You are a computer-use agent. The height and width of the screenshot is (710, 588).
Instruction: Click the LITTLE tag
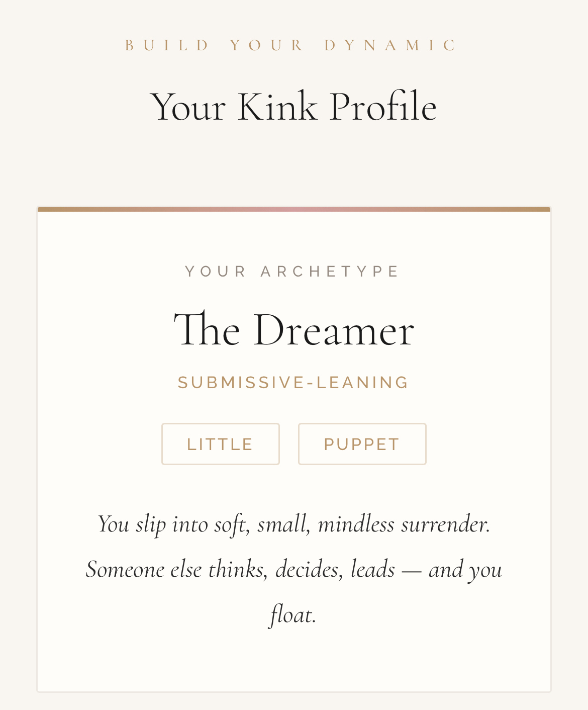[220, 444]
